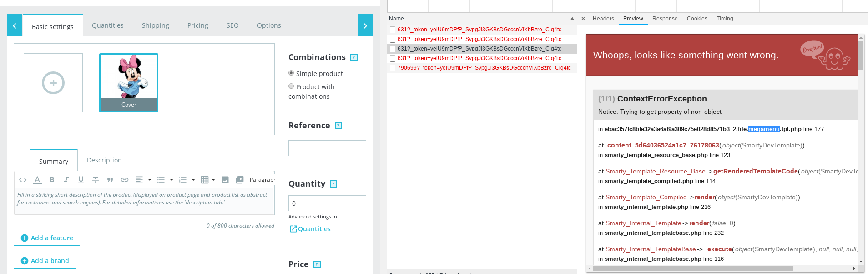Open help icon next to Reference
The height and width of the screenshot is (274, 868).
click(338, 126)
